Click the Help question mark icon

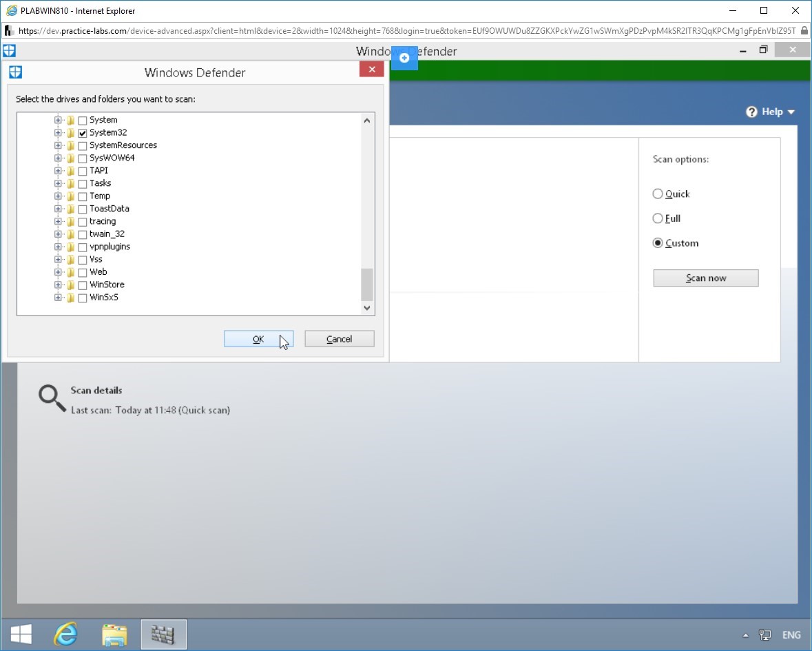click(x=751, y=112)
